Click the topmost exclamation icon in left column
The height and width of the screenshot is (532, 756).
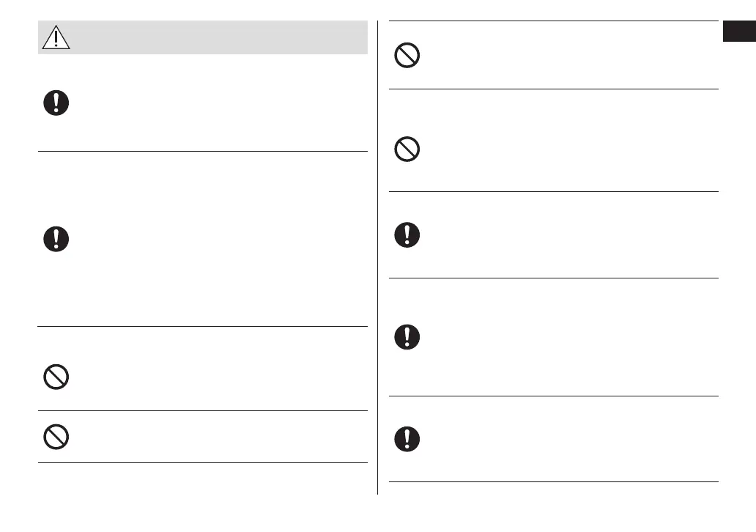coord(56,103)
